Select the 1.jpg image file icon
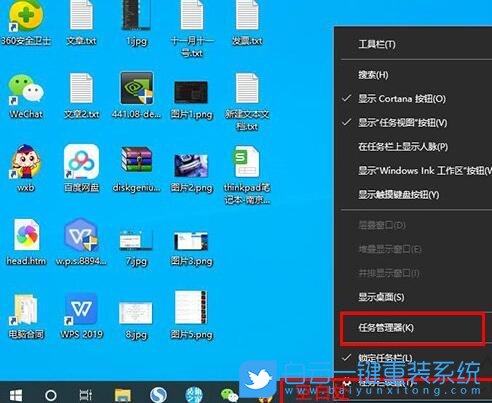The width and height of the screenshot is (492, 403). pyautogui.click(x=136, y=23)
